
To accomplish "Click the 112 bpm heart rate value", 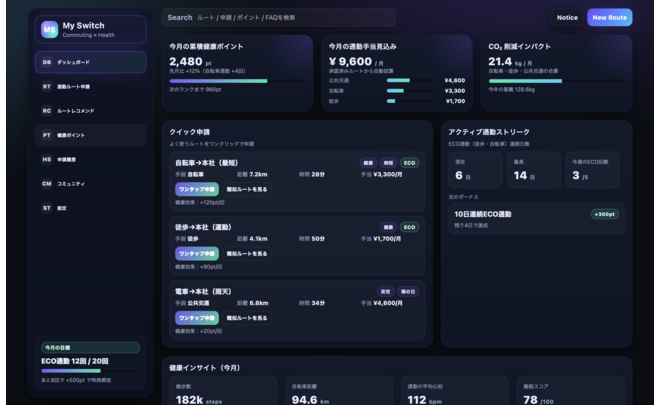I will 425,400.
